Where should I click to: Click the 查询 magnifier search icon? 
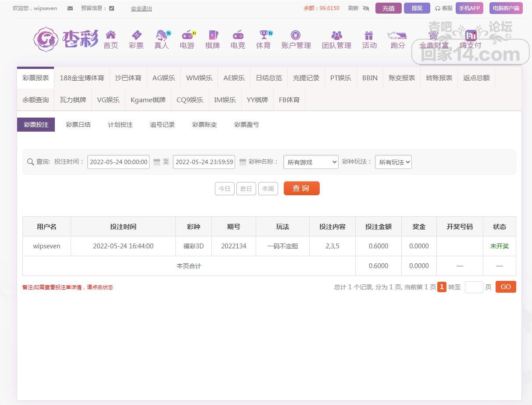click(30, 162)
